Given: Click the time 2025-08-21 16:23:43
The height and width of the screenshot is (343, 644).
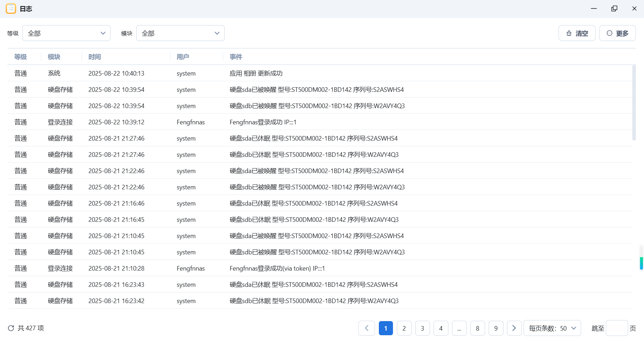Looking at the screenshot, I should coord(116,285).
